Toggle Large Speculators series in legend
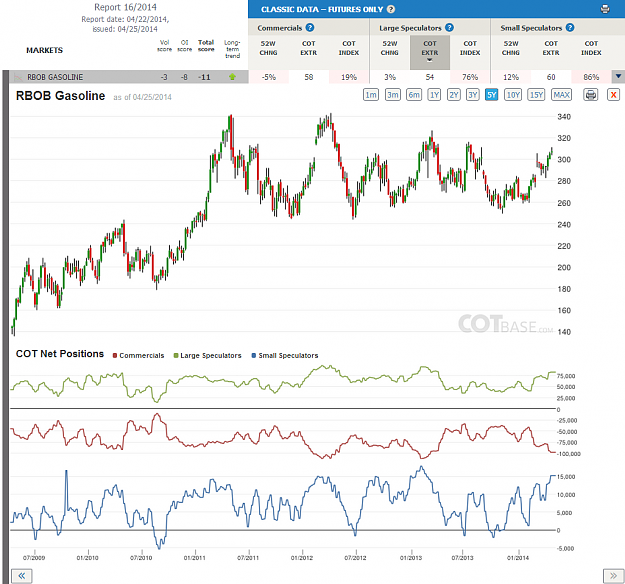The image size is (625, 584). tap(207, 356)
